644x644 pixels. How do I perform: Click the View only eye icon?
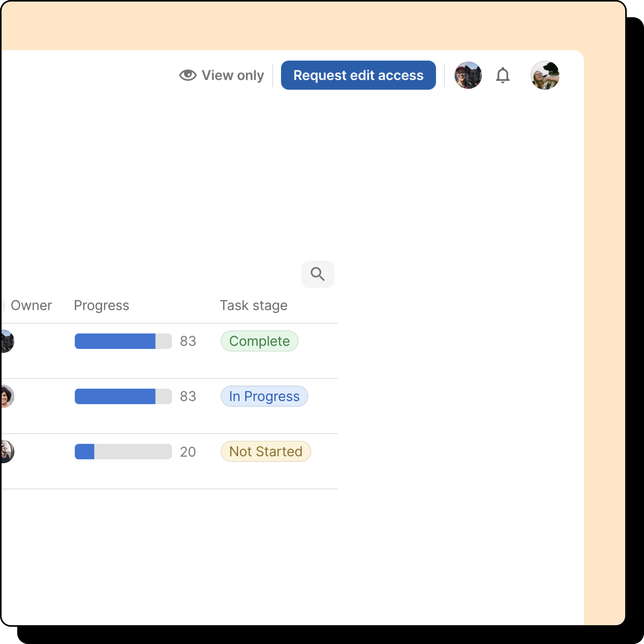(x=188, y=75)
